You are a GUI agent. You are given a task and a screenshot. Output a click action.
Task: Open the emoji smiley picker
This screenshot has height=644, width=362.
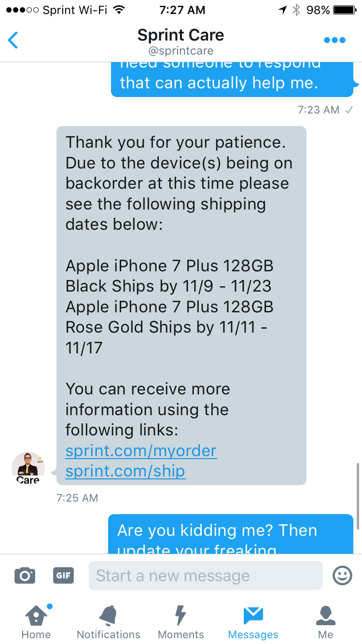pyautogui.click(x=342, y=575)
